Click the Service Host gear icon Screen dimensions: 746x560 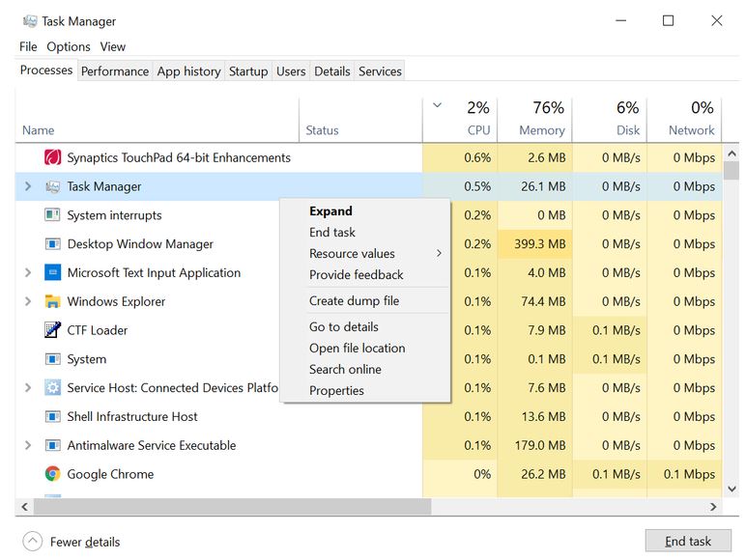click(x=52, y=387)
